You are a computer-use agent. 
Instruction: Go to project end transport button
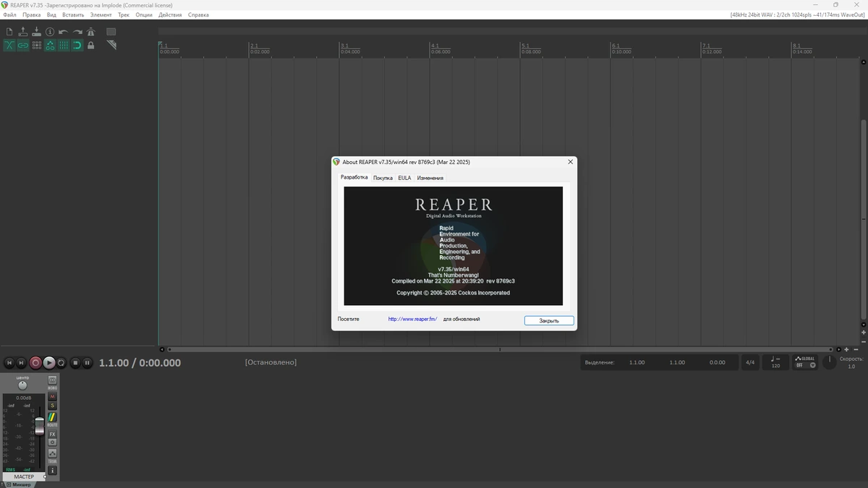coord(22,363)
